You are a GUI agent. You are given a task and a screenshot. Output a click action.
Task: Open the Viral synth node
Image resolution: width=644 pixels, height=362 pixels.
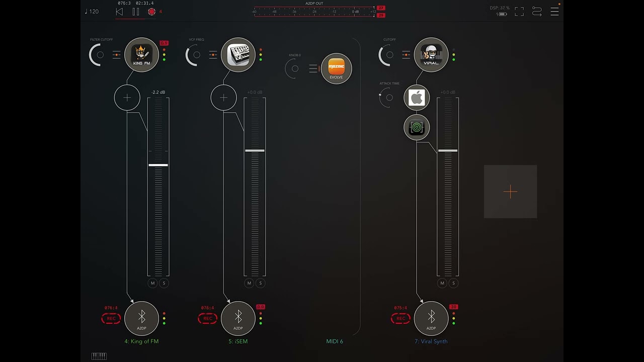click(431, 55)
